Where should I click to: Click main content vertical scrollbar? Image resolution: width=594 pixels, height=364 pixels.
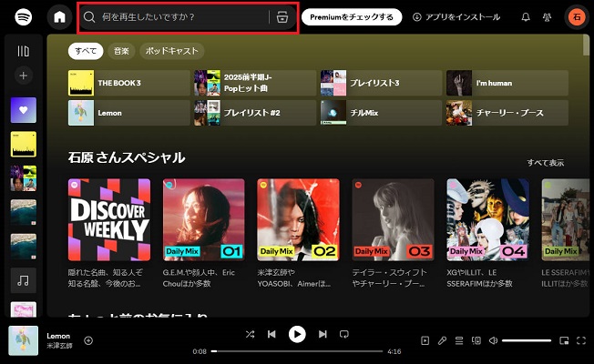pos(587,45)
